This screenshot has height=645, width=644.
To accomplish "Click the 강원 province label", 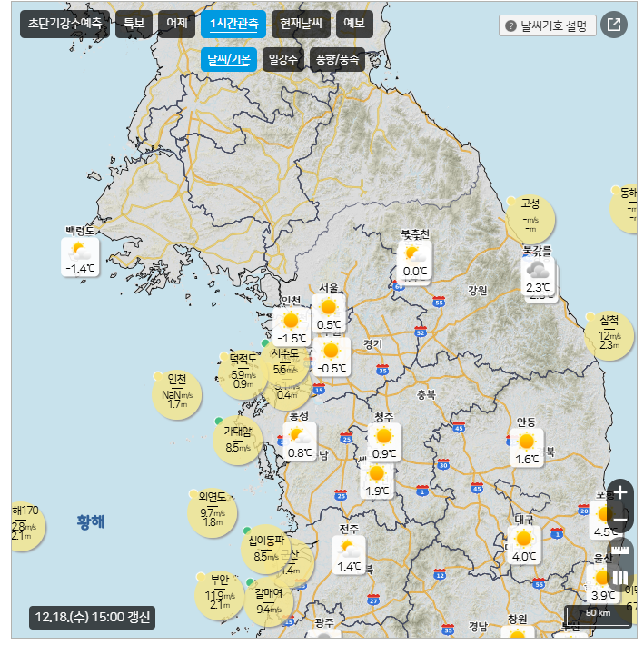I will [x=478, y=291].
